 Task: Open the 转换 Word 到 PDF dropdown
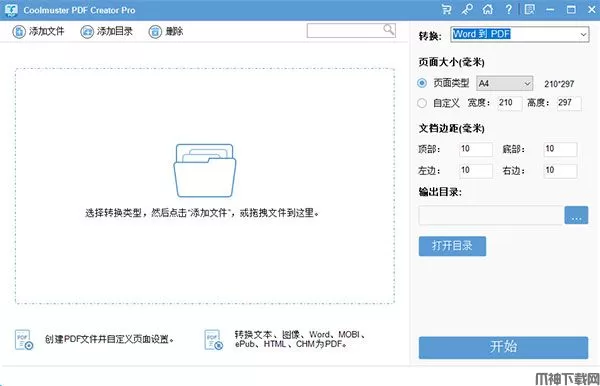coord(520,34)
